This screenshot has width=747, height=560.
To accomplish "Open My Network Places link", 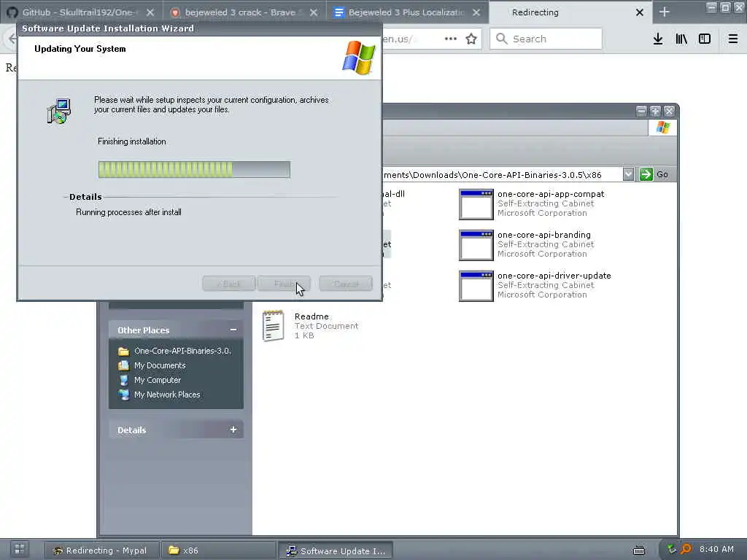I will coord(167,394).
